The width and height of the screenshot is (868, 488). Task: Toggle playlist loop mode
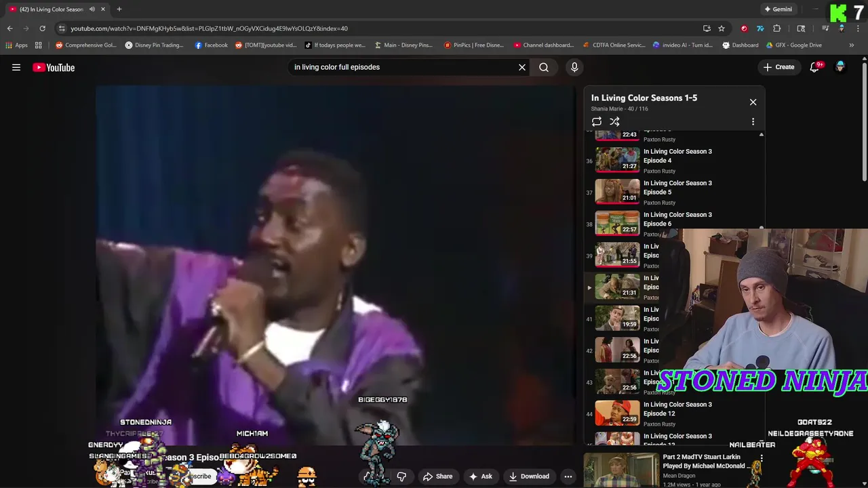tap(597, 122)
